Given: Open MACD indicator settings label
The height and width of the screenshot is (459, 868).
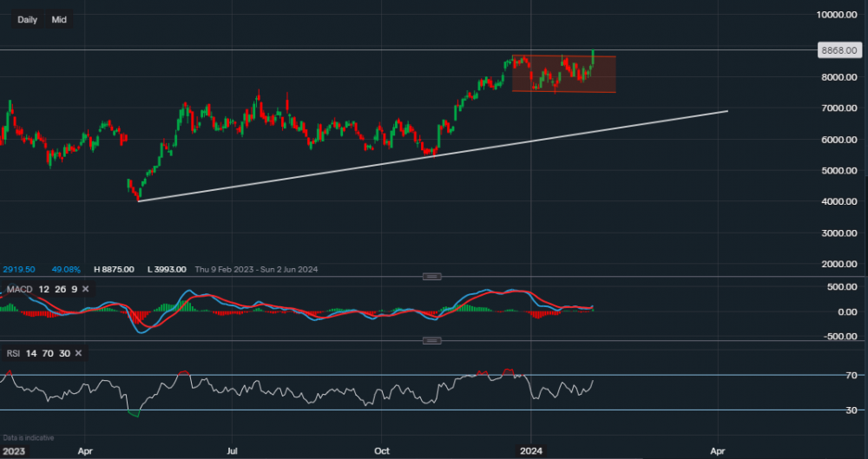Looking at the screenshot, I should pos(17,288).
